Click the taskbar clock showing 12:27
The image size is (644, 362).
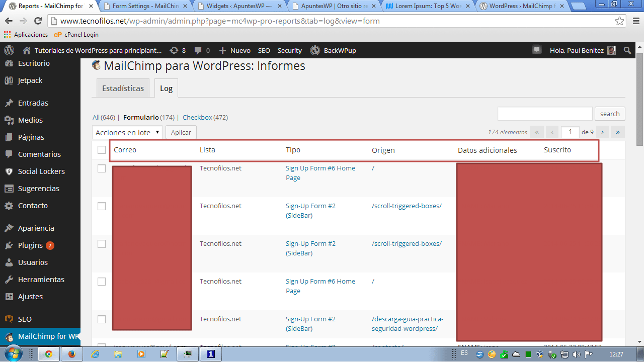coord(616,354)
